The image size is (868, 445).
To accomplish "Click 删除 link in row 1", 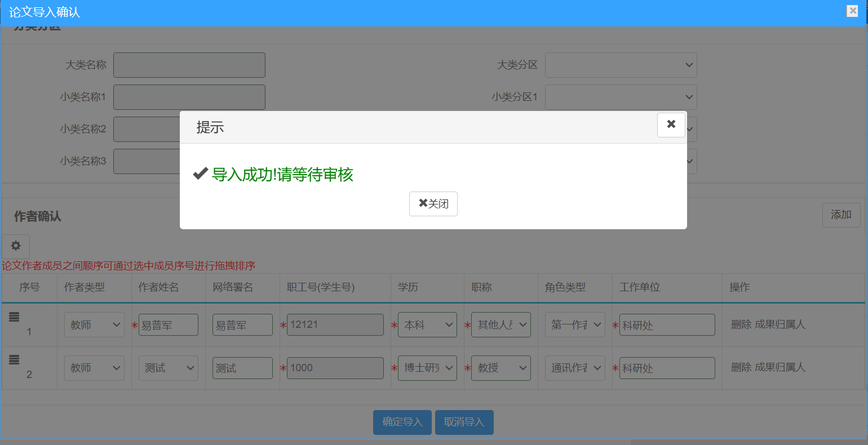I will point(741,324).
